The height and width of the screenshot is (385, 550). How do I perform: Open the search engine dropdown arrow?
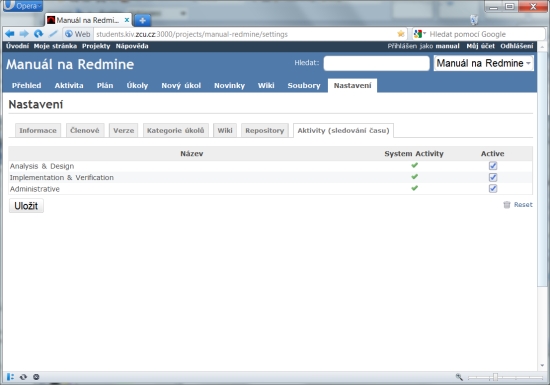(x=424, y=33)
